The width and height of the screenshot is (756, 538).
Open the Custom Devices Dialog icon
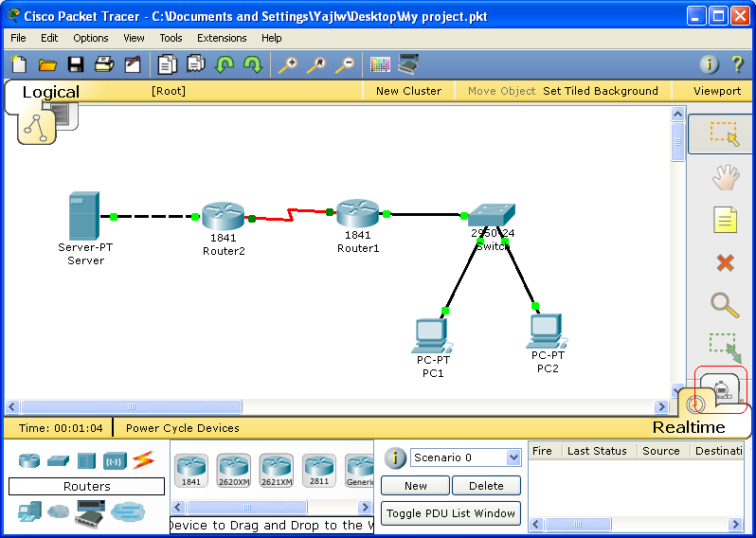[x=408, y=64]
